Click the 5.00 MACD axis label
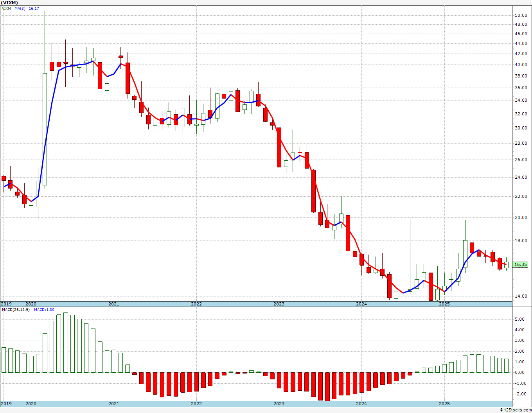The image size is (532, 413). 519,320
